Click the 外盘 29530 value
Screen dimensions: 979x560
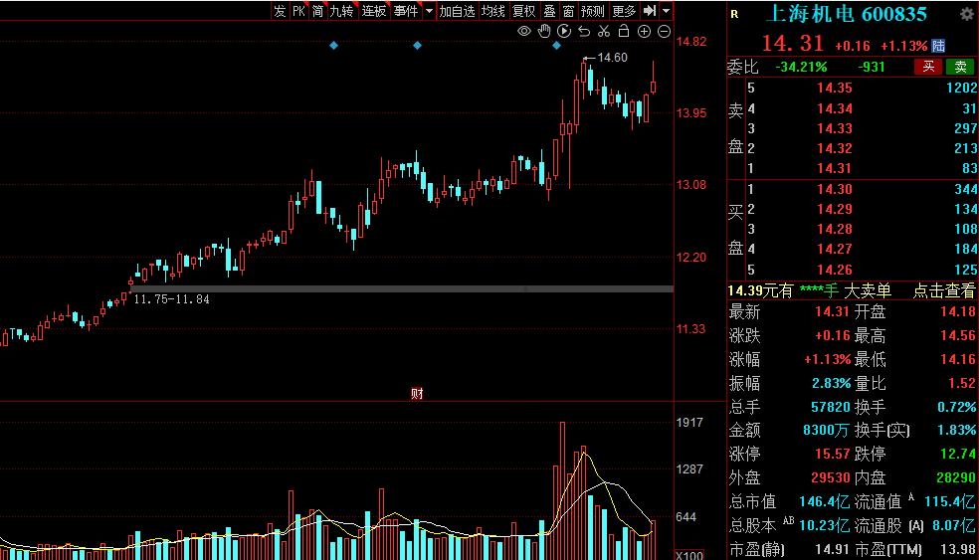coord(831,477)
